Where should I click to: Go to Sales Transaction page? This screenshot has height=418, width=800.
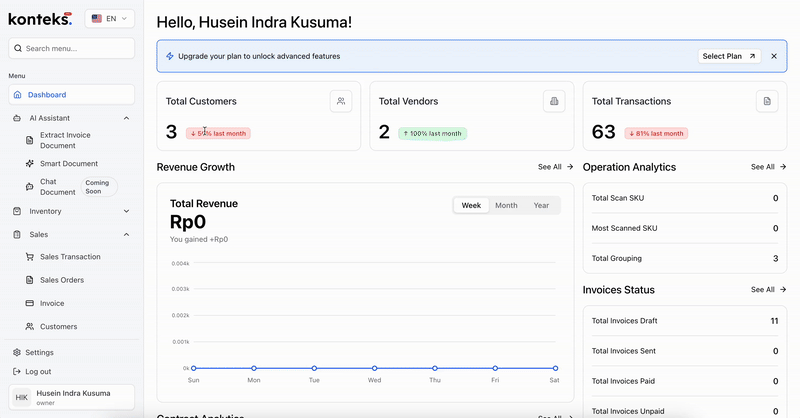[69, 257]
